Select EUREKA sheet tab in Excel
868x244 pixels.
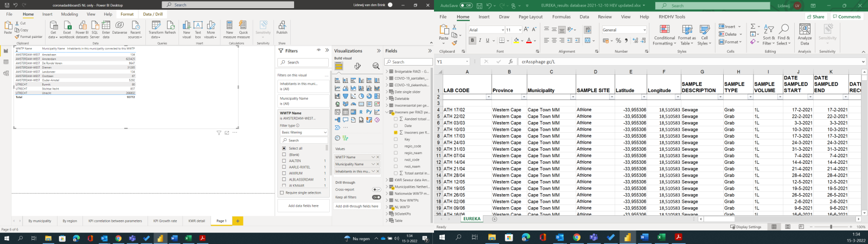[472, 219]
